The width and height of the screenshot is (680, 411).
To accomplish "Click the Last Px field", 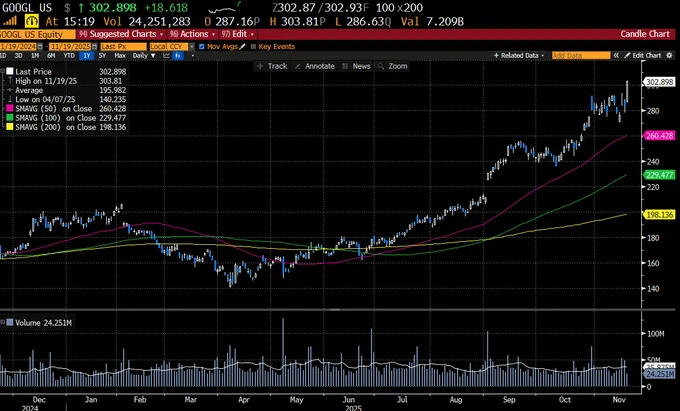I will [124, 46].
